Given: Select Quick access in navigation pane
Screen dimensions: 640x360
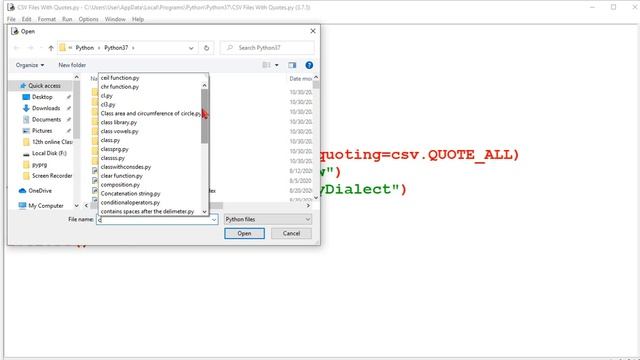Looking at the screenshot, I should (44, 86).
